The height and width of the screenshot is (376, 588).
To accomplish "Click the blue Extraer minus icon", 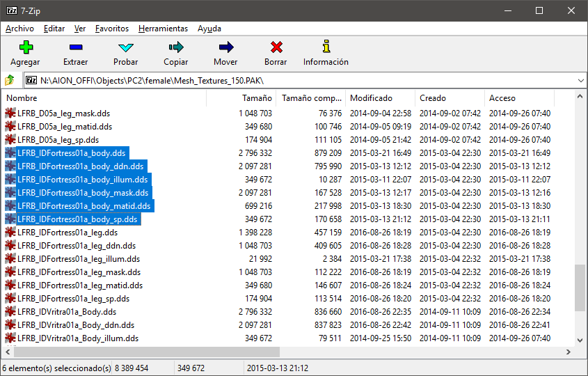I will [75, 47].
